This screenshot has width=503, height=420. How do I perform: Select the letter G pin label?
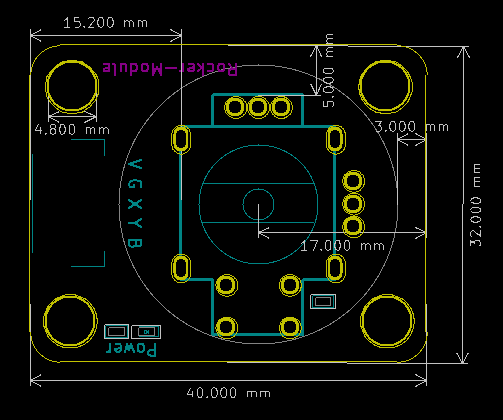(x=135, y=184)
